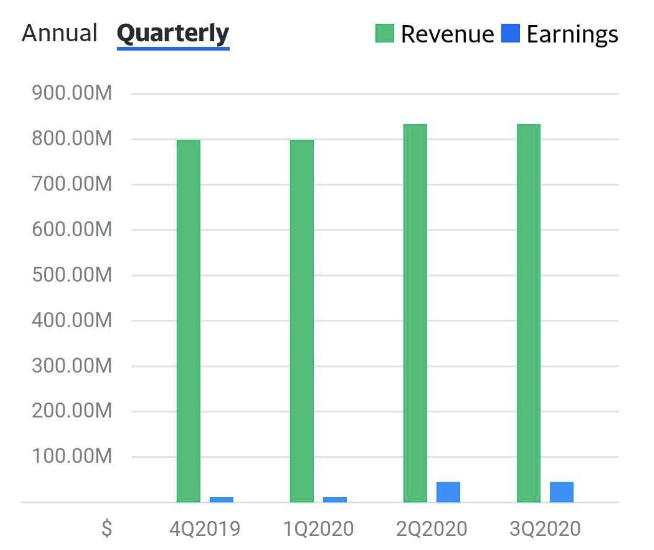Screen dimensions: 654x550
Task: Select the 3Q2020 blue earnings bar
Action: [x=562, y=492]
